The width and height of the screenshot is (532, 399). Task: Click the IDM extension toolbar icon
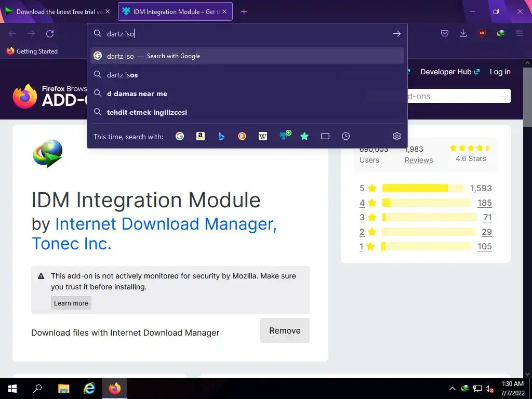(x=500, y=33)
